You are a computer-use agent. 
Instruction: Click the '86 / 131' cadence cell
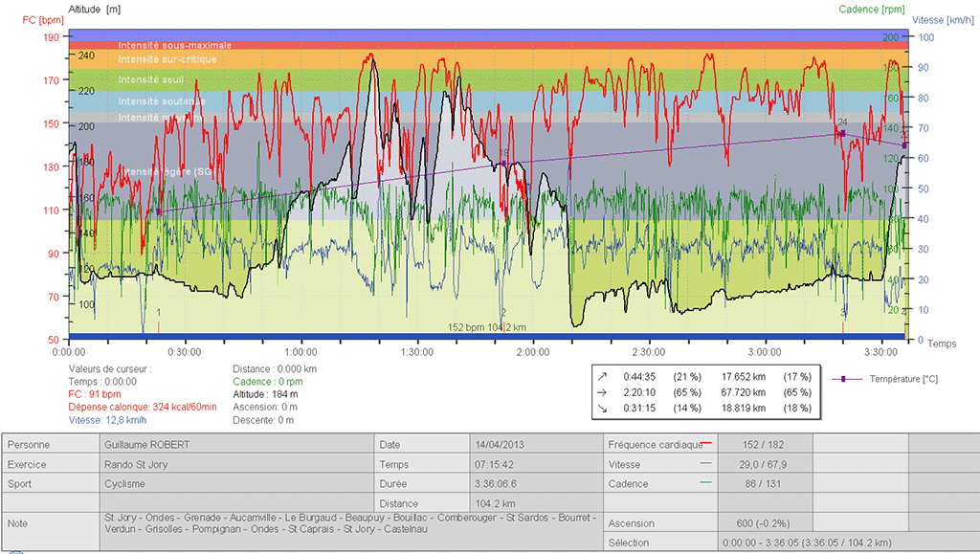765,483
